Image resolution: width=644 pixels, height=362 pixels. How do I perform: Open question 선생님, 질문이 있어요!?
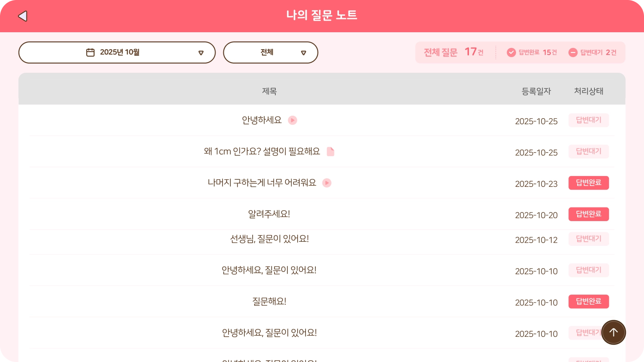[269, 239]
